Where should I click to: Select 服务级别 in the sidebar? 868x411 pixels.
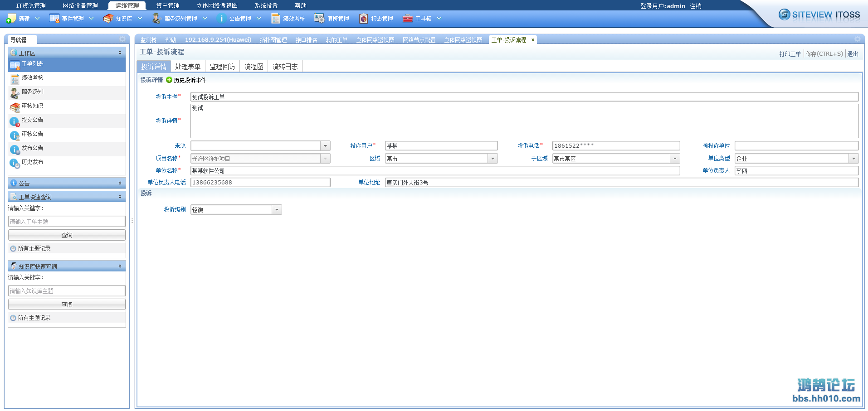pos(67,93)
